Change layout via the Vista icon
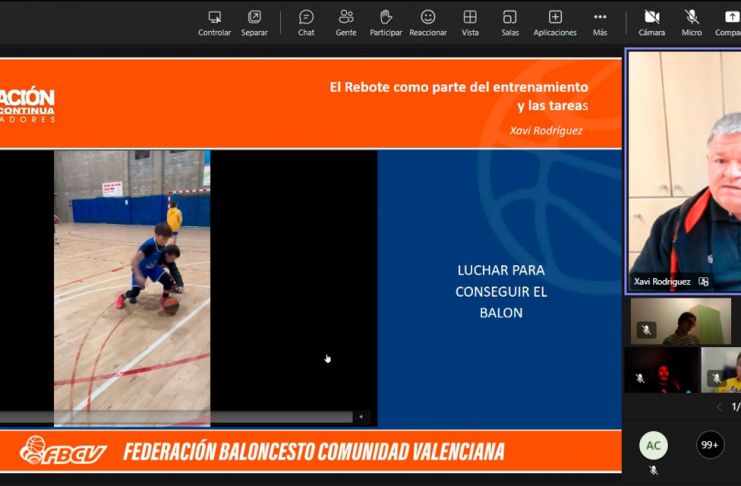 [x=470, y=23]
